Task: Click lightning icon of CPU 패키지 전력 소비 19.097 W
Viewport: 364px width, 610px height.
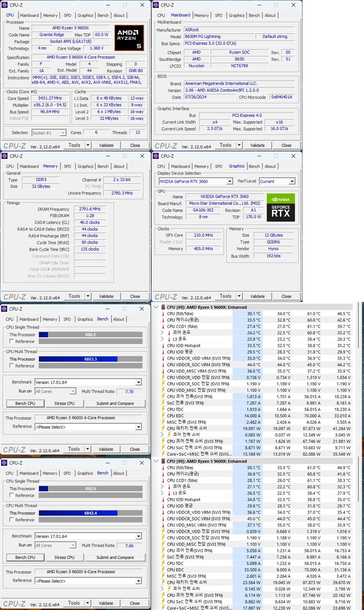Action: pos(163,428)
